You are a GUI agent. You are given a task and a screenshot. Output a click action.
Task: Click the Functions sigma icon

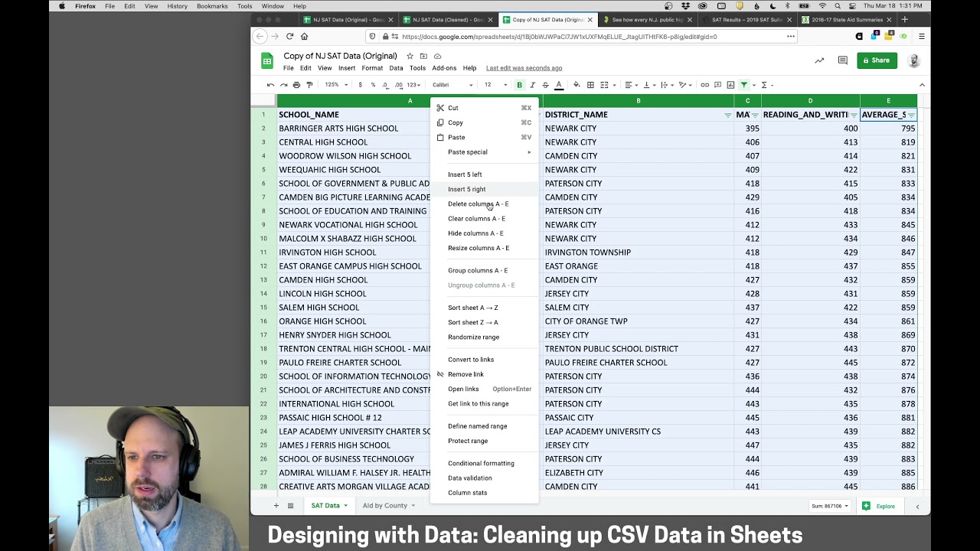764,85
